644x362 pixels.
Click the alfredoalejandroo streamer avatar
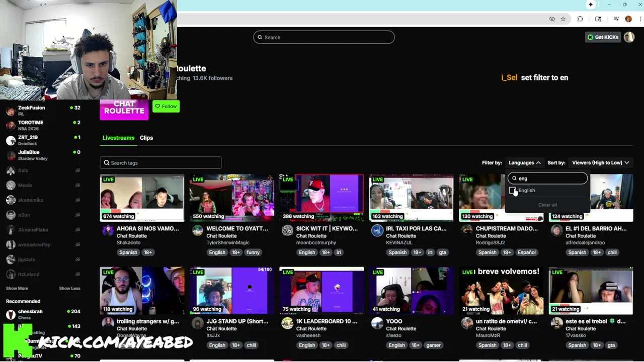pos(557,231)
